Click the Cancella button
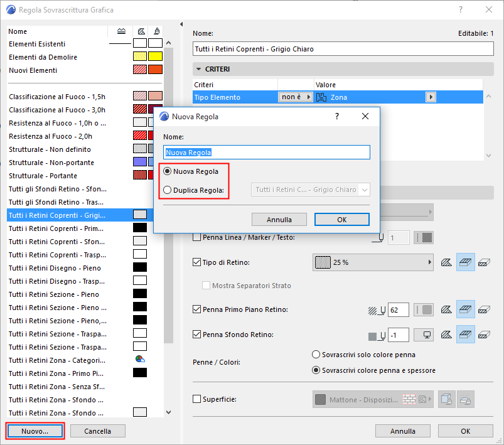This screenshot has height=445, width=504. (98, 431)
